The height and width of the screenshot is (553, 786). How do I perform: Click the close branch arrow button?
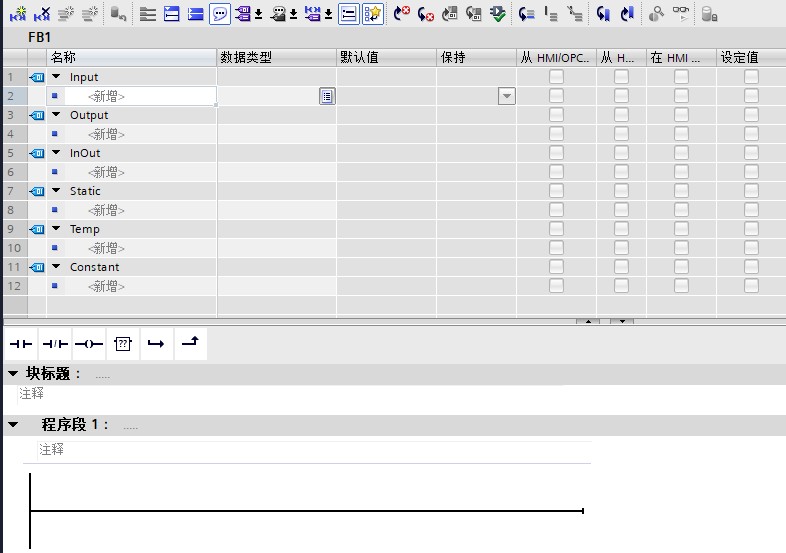click(190, 344)
